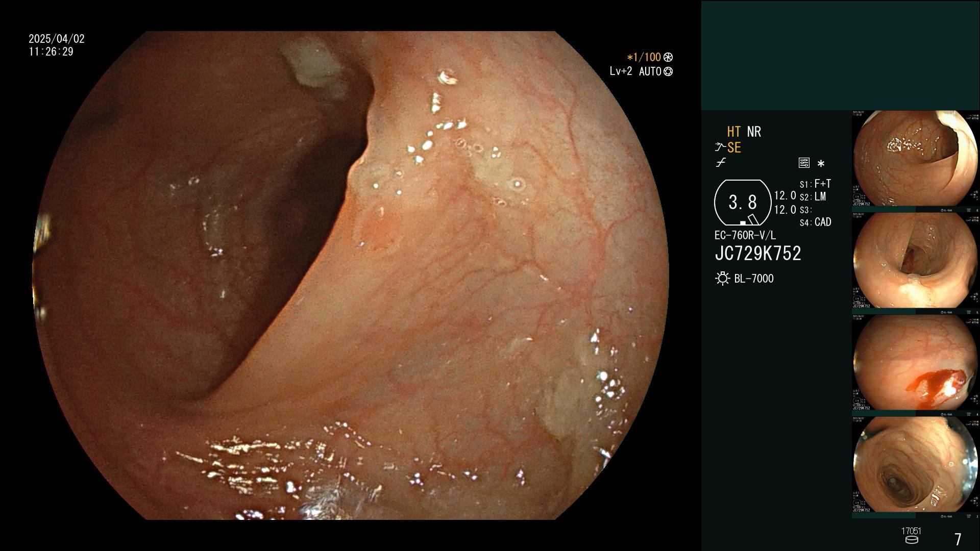
Task: Open the settings sliders icon beside the asterisk
Action: point(804,163)
